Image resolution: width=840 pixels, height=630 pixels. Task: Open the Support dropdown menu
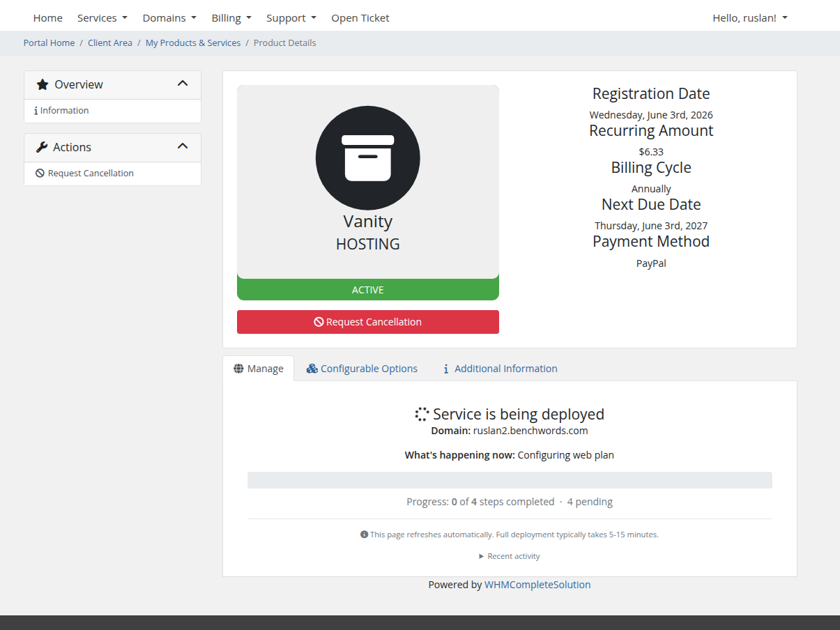click(x=291, y=18)
